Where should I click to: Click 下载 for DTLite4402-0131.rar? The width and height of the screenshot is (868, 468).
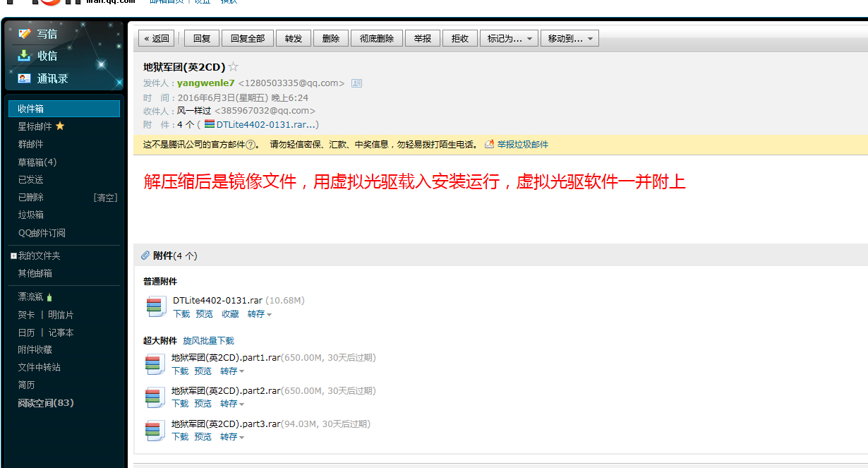[181, 314]
